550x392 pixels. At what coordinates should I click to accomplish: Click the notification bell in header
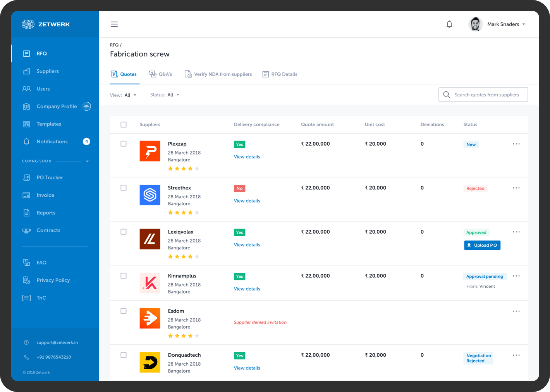[449, 24]
